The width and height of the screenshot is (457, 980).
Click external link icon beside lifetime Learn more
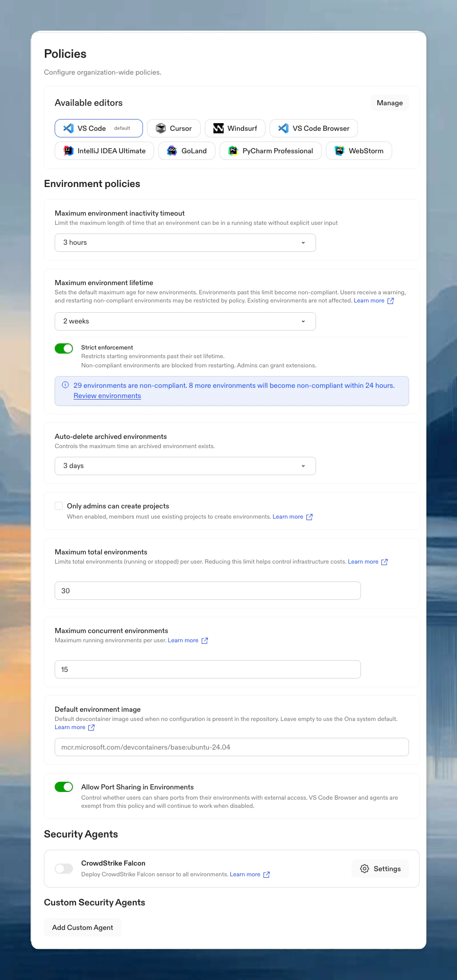coord(391,301)
